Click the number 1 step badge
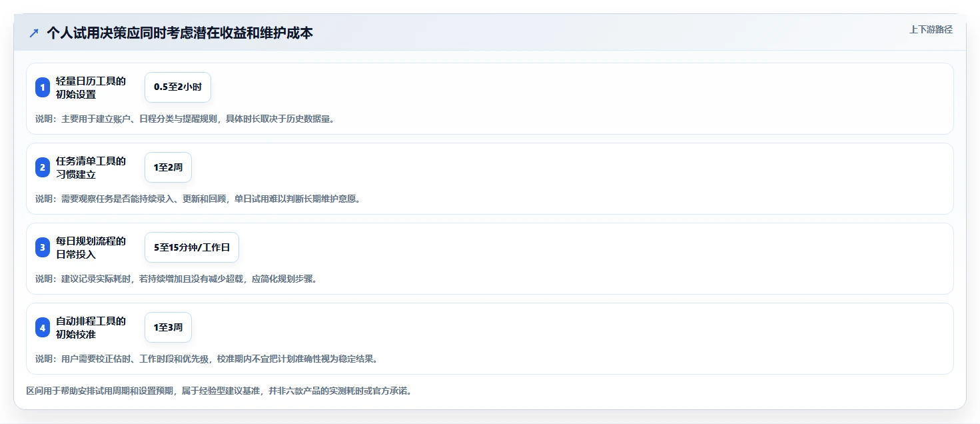This screenshot has height=424, width=980. click(43, 87)
